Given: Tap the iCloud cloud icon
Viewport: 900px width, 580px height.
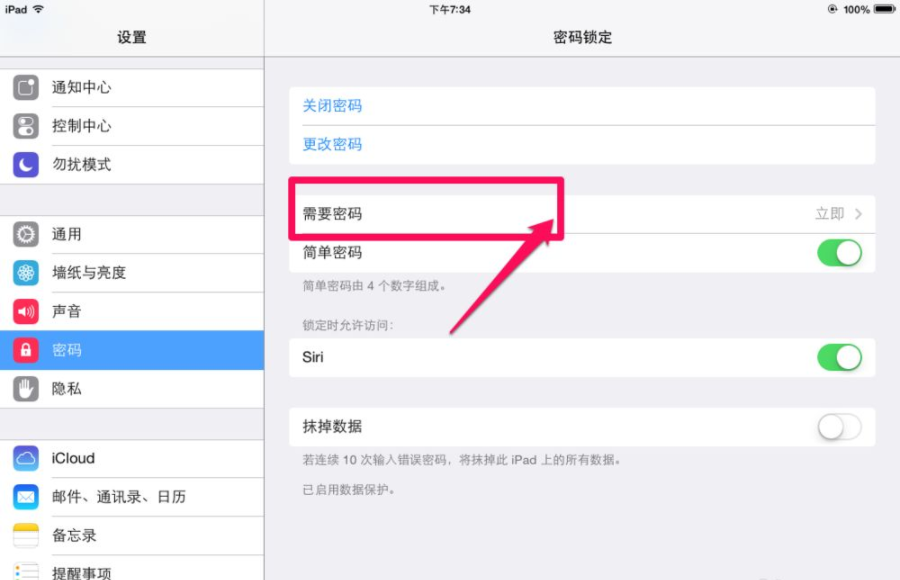Looking at the screenshot, I should (26, 458).
